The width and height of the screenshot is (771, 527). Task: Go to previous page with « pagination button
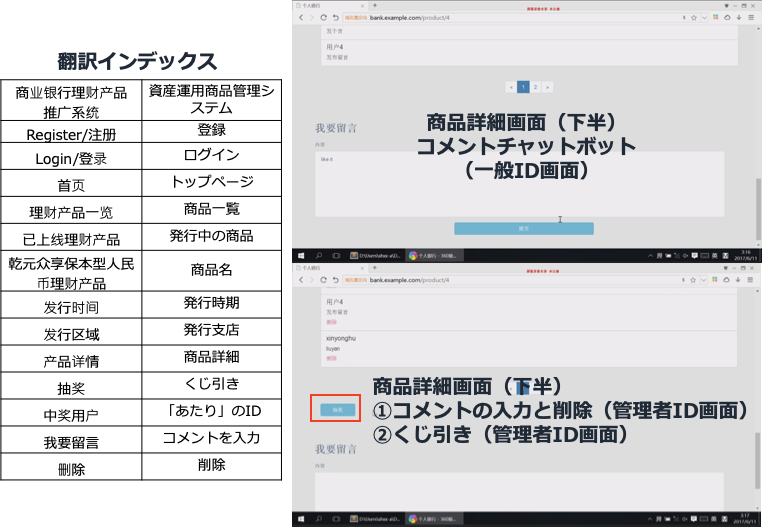click(511, 87)
